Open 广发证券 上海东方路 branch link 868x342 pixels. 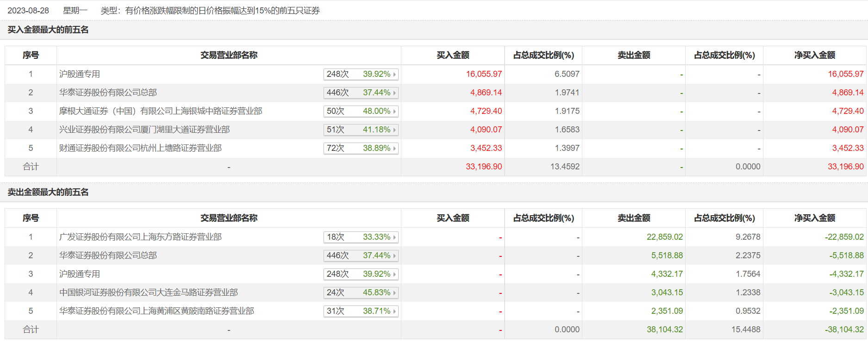click(x=140, y=237)
